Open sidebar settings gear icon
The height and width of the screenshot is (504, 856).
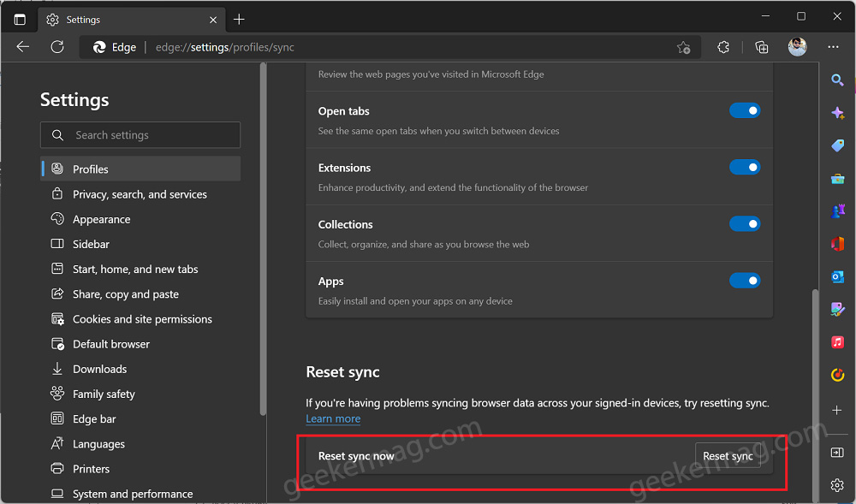click(837, 485)
